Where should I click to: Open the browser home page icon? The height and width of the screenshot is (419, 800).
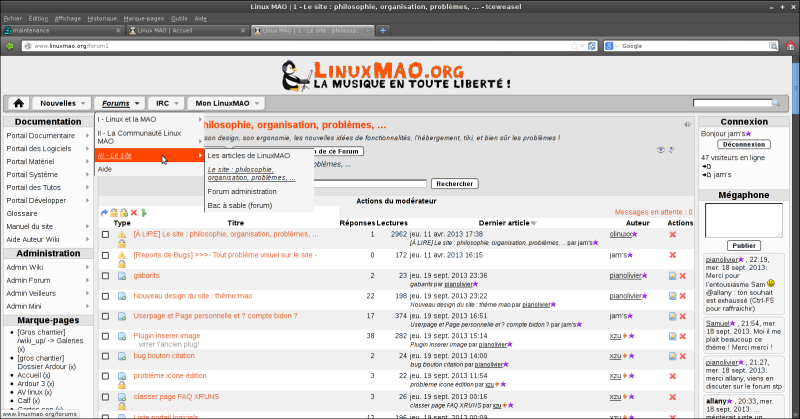(x=790, y=46)
